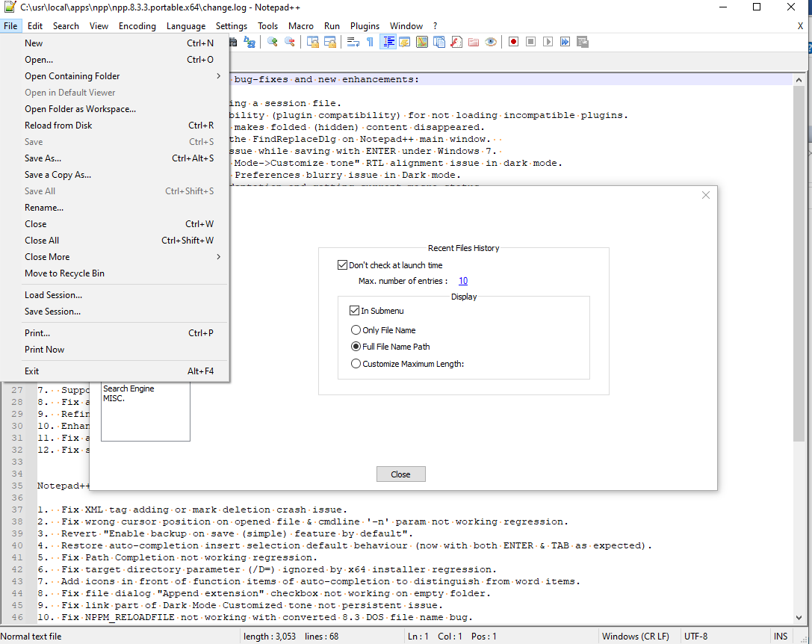The image size is (812, 644).
Task: Toggle the Show Indent Guide icon
Action: (x=388, y=42)
